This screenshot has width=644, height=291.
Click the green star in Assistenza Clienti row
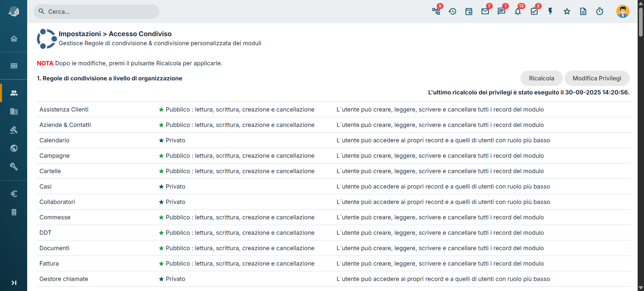161,110
